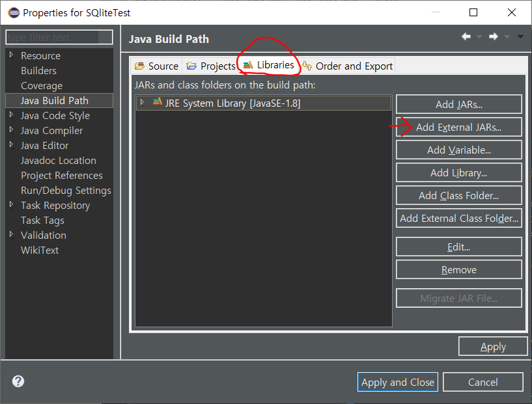Click the Apply and Close button
Image resolution: width=532 pixels, height=404 pixels.
(x=398, y=382)
